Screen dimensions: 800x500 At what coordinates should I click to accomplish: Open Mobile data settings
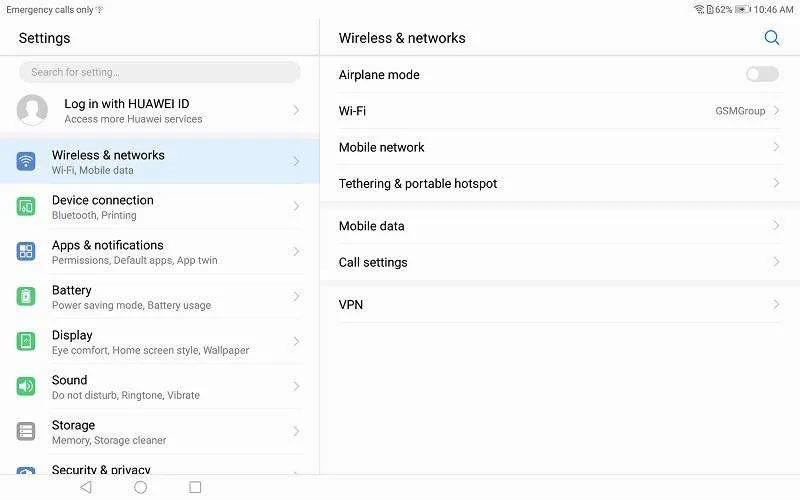pos(371,226)
